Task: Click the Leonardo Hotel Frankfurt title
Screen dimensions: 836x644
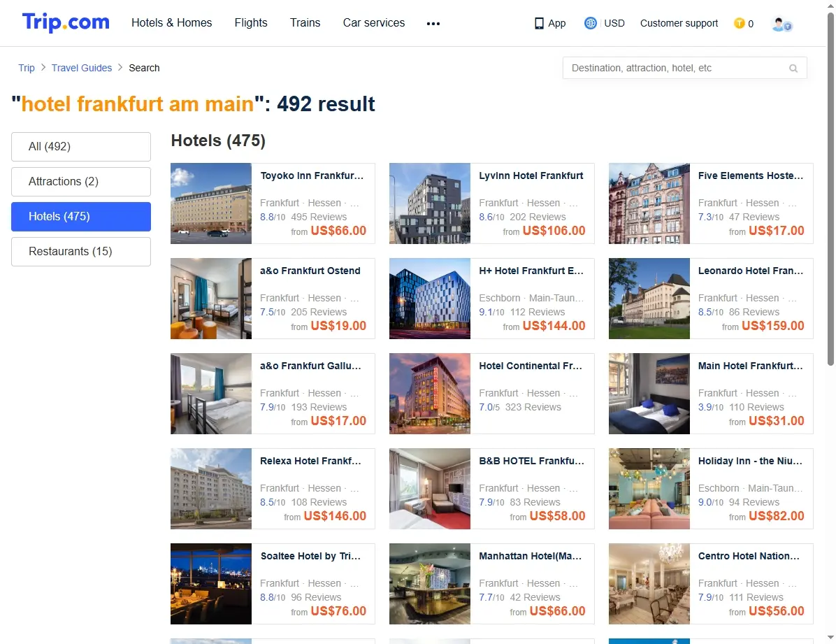Action: click(x=750, y=271)
